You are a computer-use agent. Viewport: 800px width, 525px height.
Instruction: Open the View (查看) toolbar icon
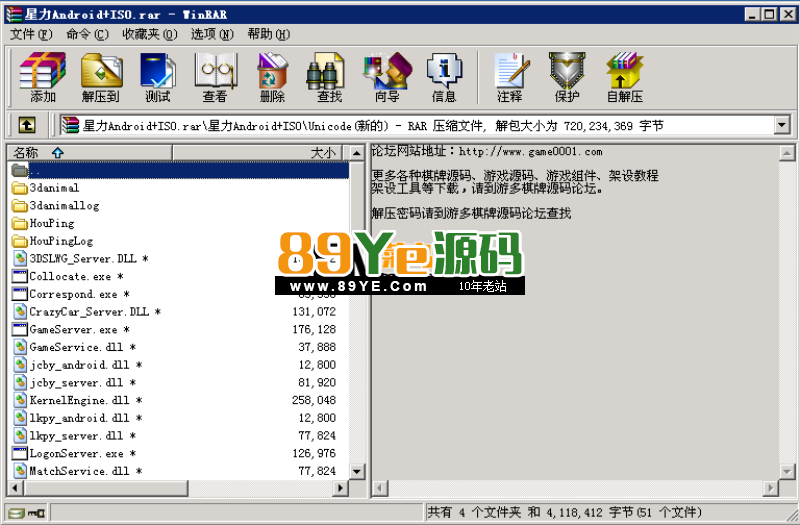pos(215,78)
